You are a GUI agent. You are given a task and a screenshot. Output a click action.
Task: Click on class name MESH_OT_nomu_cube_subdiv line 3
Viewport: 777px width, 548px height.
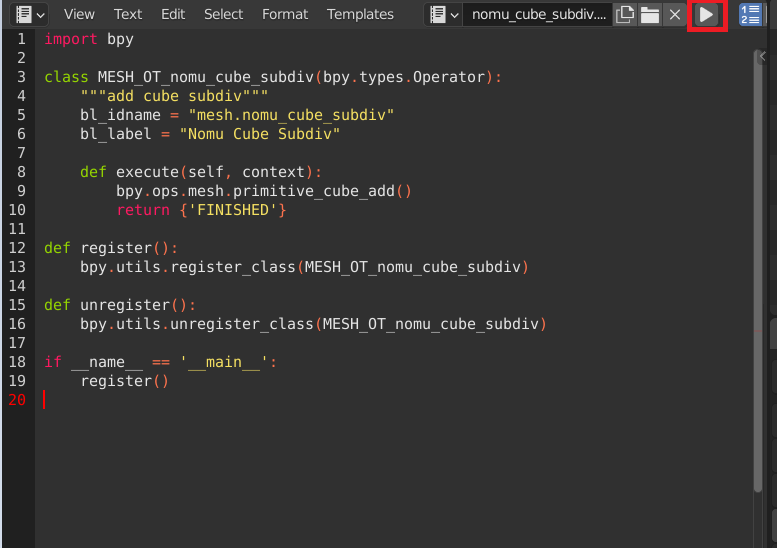[x=206, y=77]
